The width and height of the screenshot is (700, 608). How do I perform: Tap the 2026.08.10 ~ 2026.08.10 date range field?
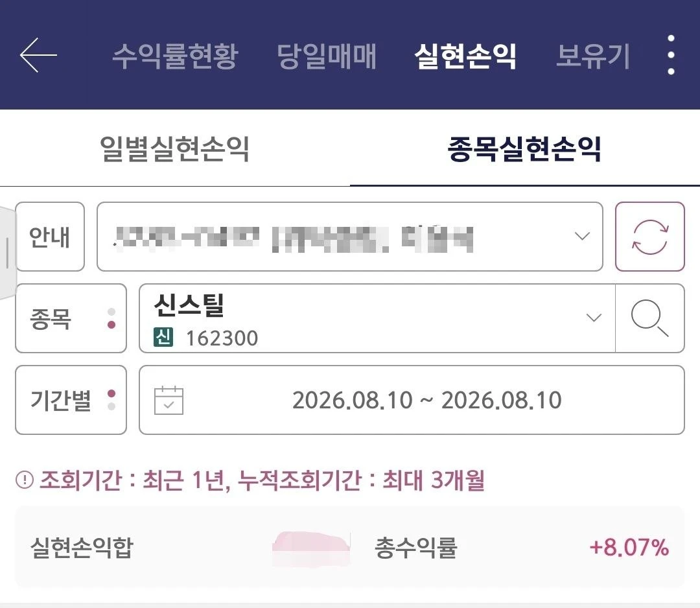412,400
